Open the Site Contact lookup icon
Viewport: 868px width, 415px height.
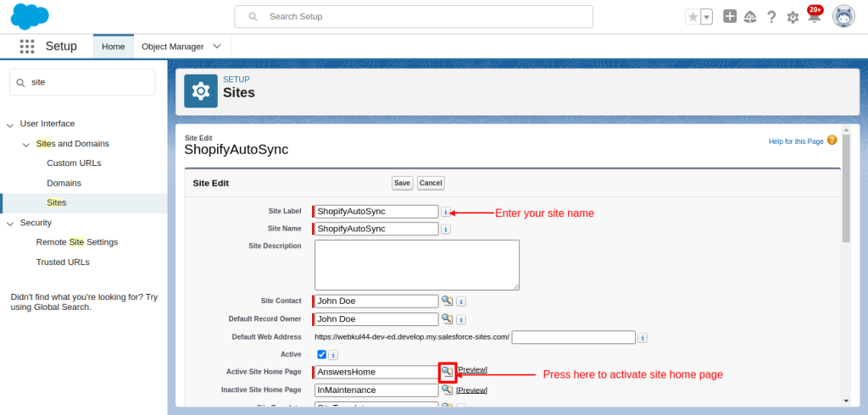pos(447,301)
